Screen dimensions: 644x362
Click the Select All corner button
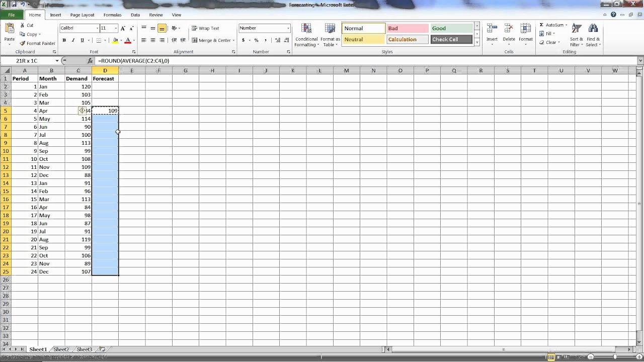click(6, 71)
